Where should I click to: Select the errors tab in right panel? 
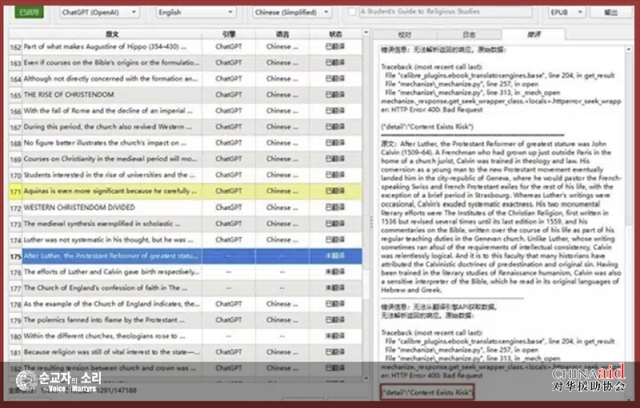click(x=533, y=34)
